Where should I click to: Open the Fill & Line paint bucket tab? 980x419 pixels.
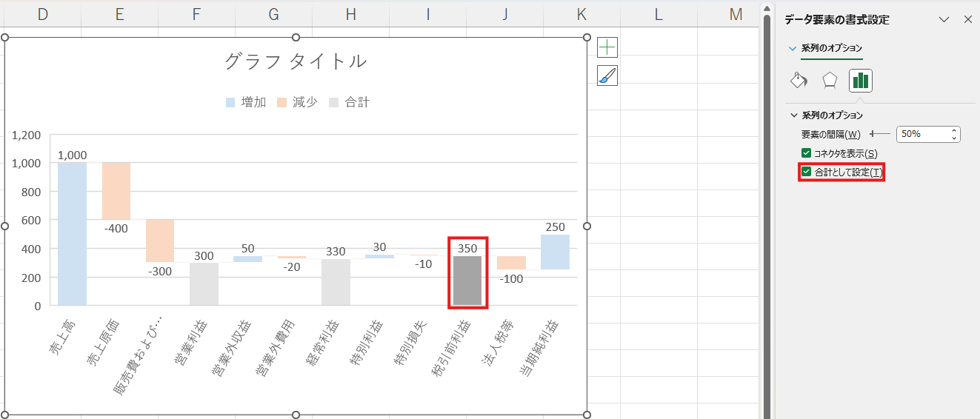tap(799, 80)
